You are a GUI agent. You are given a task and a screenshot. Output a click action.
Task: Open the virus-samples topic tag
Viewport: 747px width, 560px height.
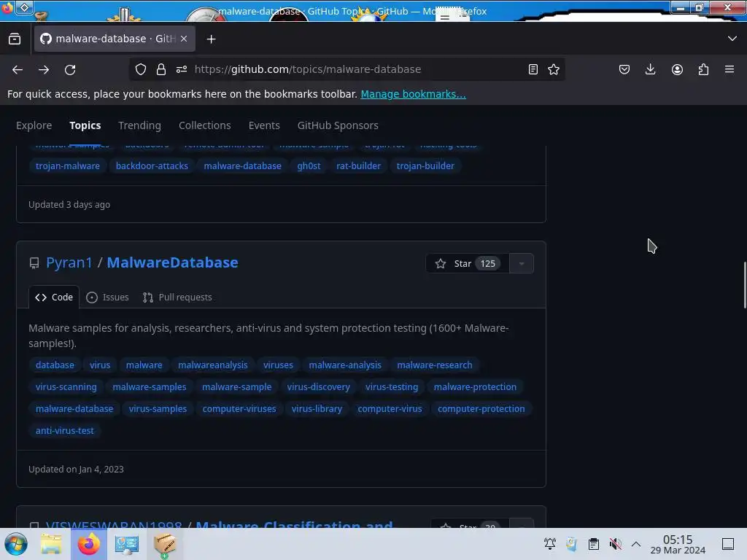(158, 408)
